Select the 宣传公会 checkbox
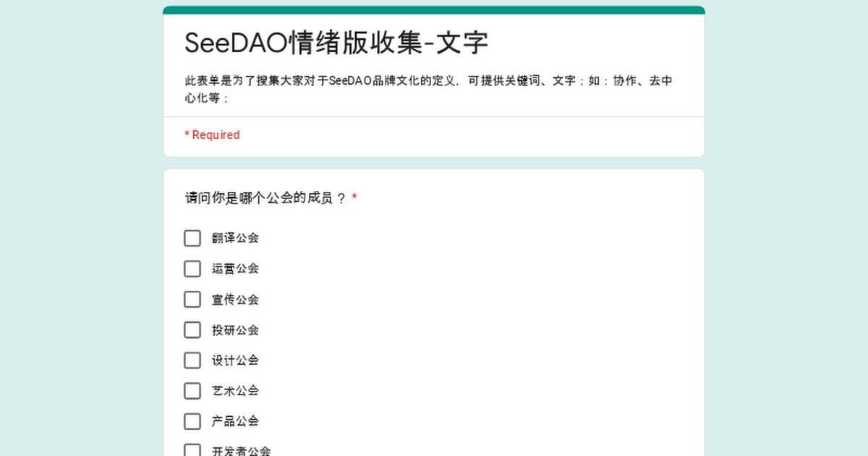Image resolution: width=868 pixels, height=456 pixels. coord(192,299)
